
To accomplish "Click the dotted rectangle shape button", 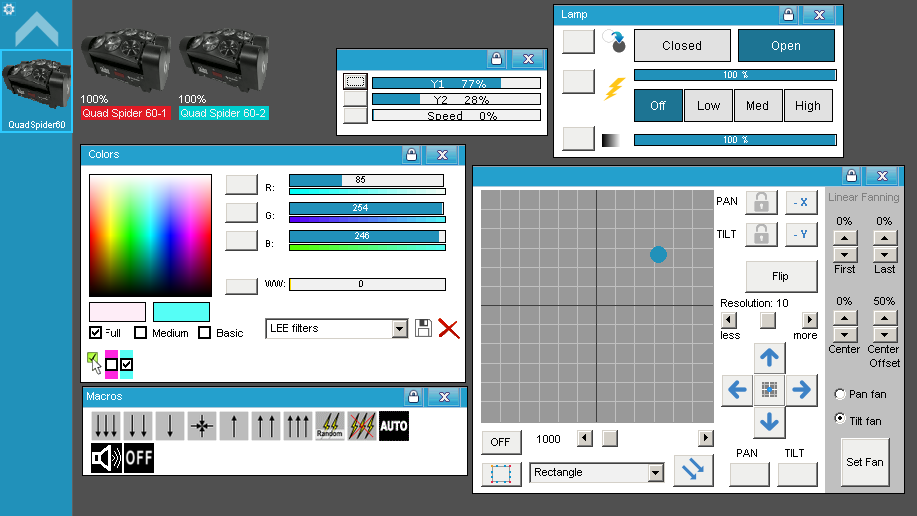I will coord(501,474).
